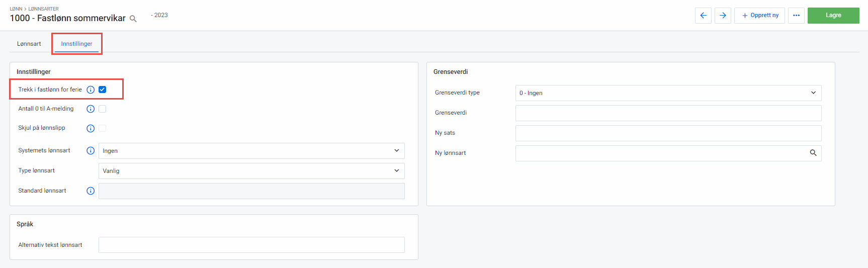Go to next wage type with right arrow
868x268 pixels.
[723, 16]
